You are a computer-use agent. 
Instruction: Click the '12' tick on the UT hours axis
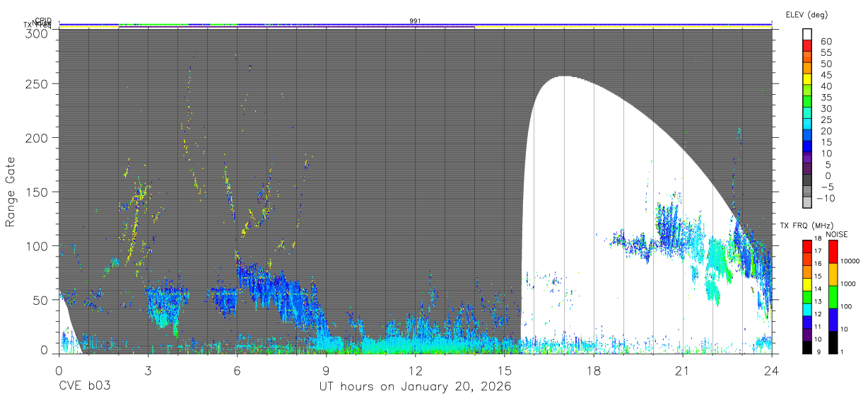pos(416,370)
